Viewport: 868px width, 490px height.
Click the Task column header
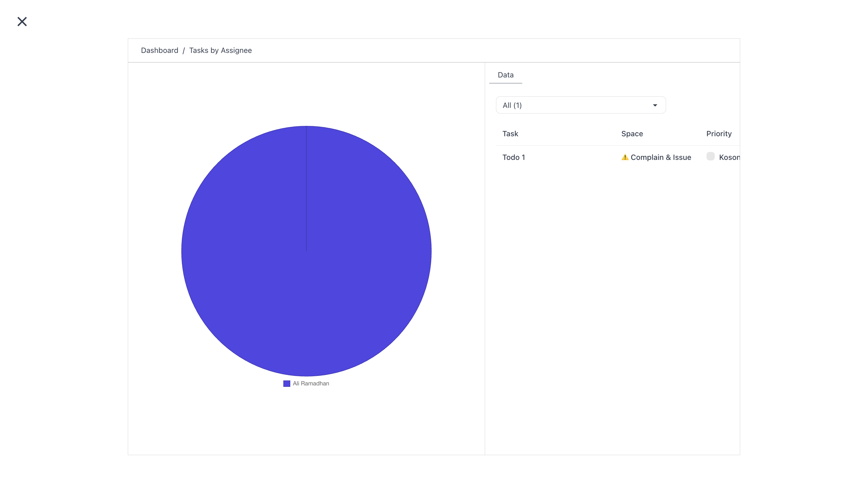point(510,134)
